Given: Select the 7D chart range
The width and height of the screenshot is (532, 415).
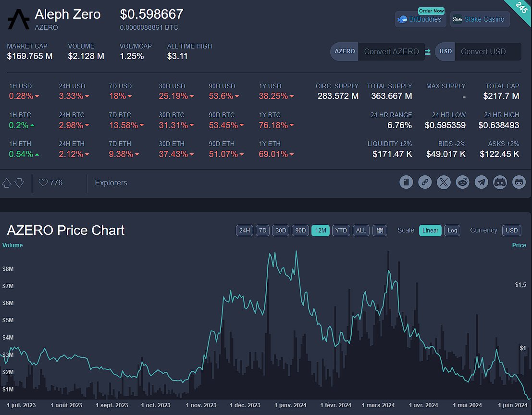Looking at the screenshot, I should coord(262,231).
